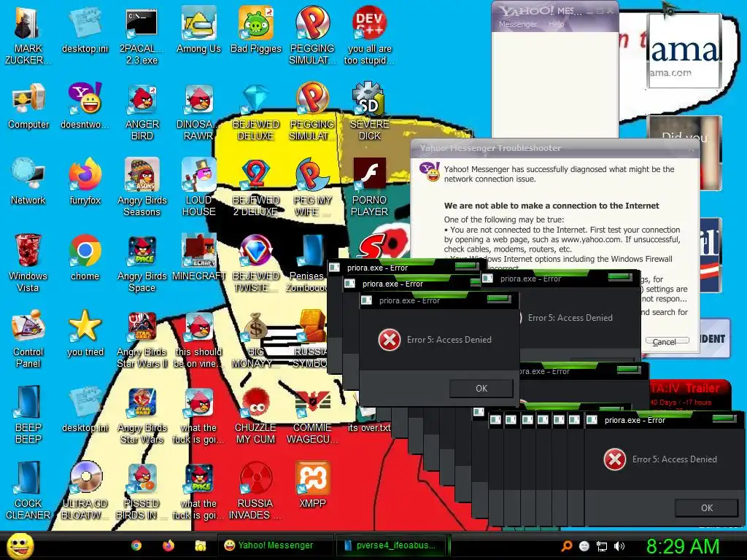Open the Control Panel desktop icon

click(x=28, y=338)
